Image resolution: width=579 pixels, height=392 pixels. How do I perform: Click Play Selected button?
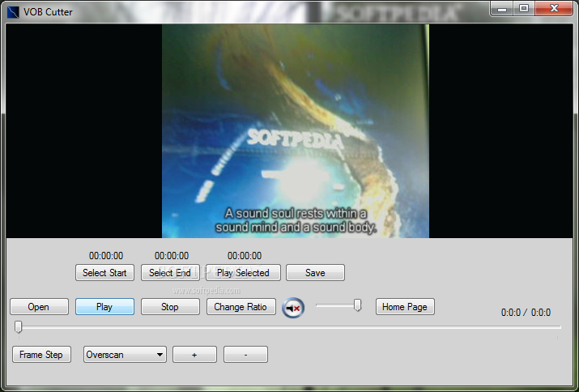tap(243, 273)
